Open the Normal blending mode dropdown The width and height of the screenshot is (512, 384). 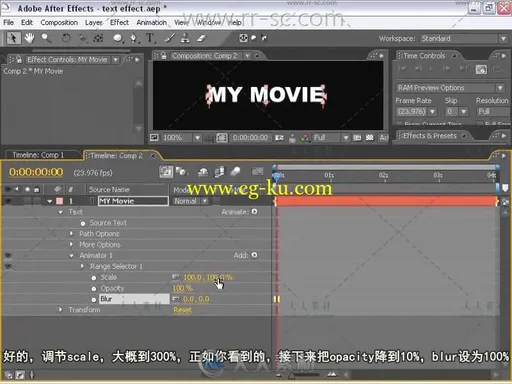click(190, 201)
